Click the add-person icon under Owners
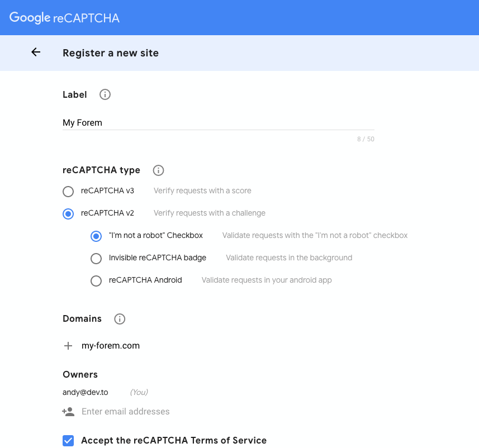This screenshot has height=448, width=479. 68,412
